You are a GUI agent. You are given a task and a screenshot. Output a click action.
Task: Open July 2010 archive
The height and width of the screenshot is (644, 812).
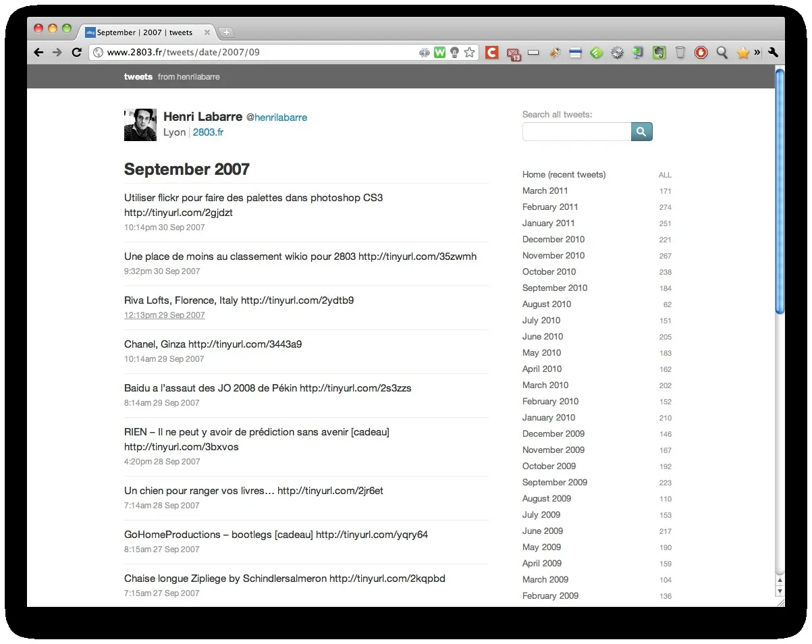tap(541, 321)
